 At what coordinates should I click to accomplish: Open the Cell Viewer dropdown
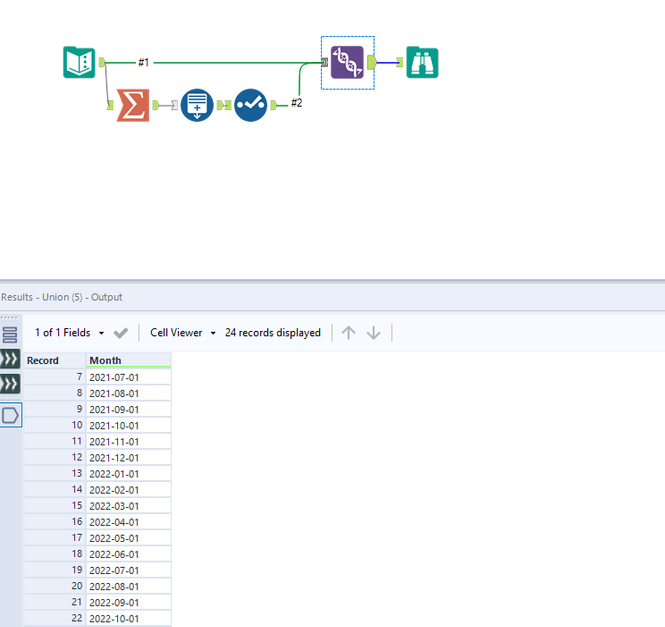pyautogui.click(x=183, y=333)
